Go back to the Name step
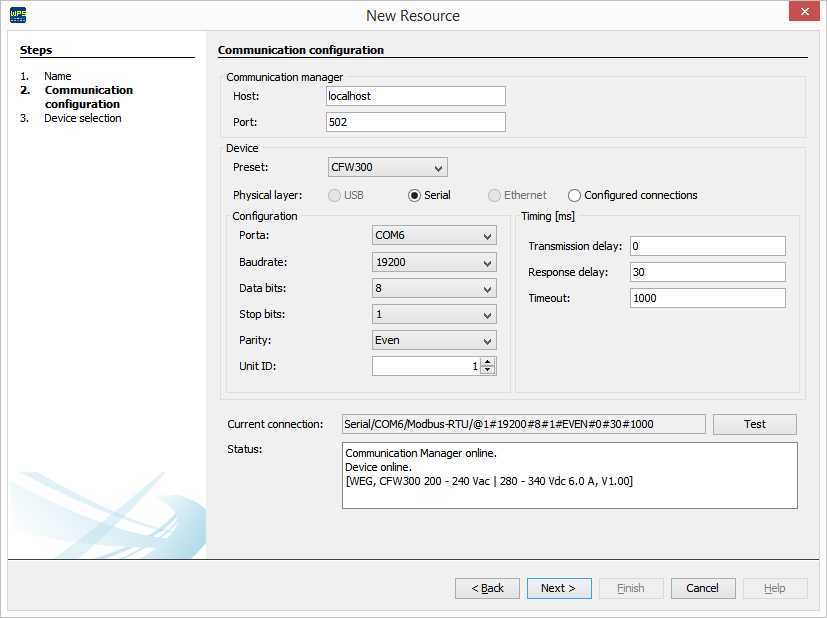The image size is (827, 618). (x=487, y=588)
